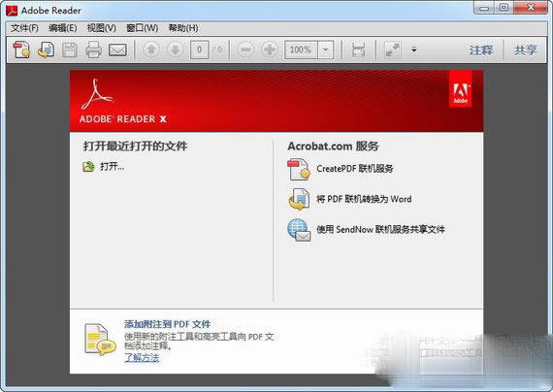553x392 pixels.
Task: Click the Save floppy disk icon
Action: pos(70,49)
